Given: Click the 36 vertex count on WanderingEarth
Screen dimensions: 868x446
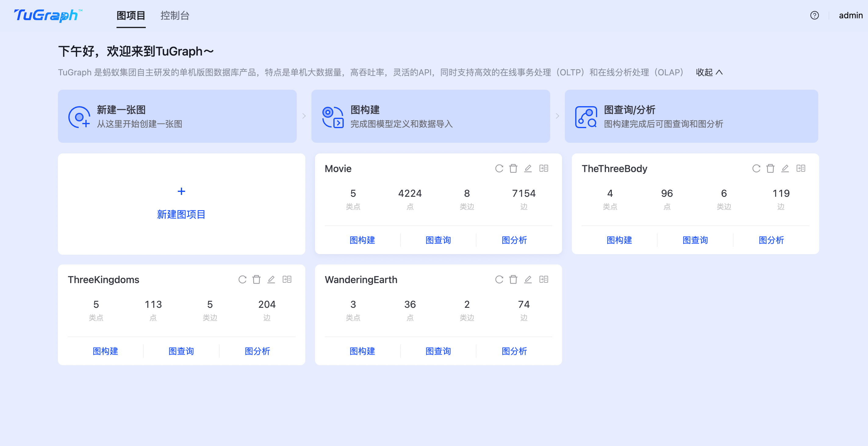Looking at the screenshot, I should pyautogui.click(x=410, y=304).
